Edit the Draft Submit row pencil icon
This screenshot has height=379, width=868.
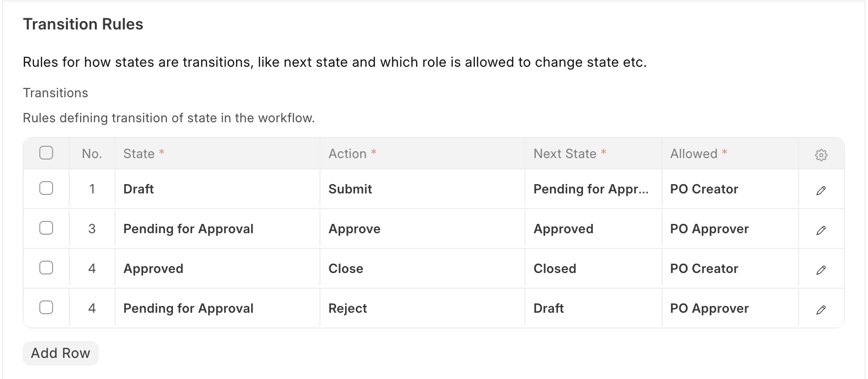pos(821,190)
